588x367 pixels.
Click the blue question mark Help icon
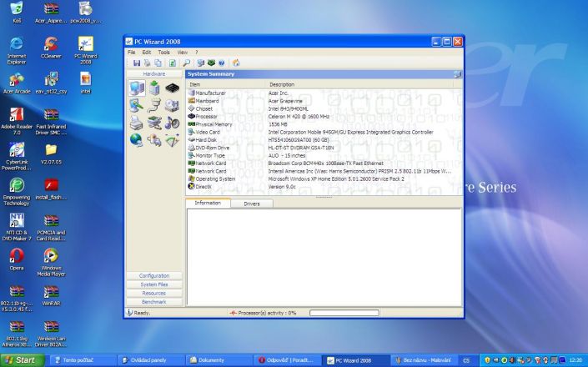[x=222, y=63]
